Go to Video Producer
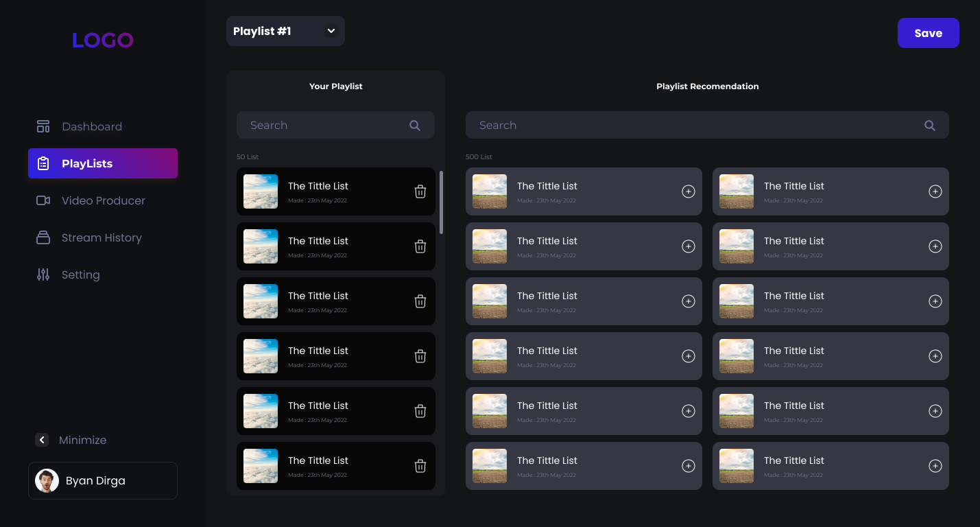This screenshot has height=527, width=980. click(103, 200)
